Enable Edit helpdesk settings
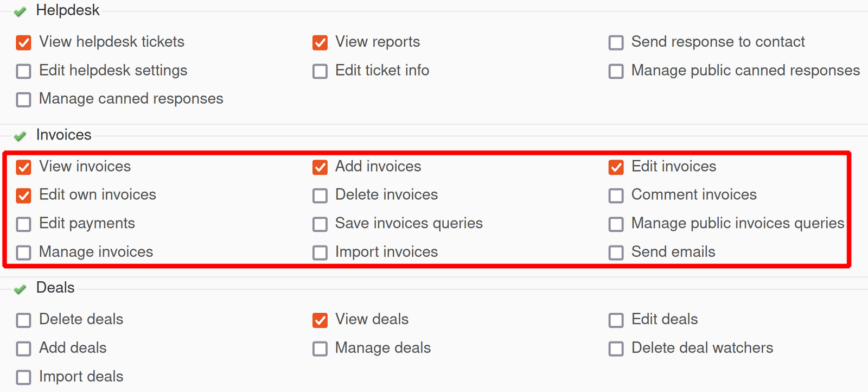The height and width of the screenshot is (392, 868). point(23,71)
